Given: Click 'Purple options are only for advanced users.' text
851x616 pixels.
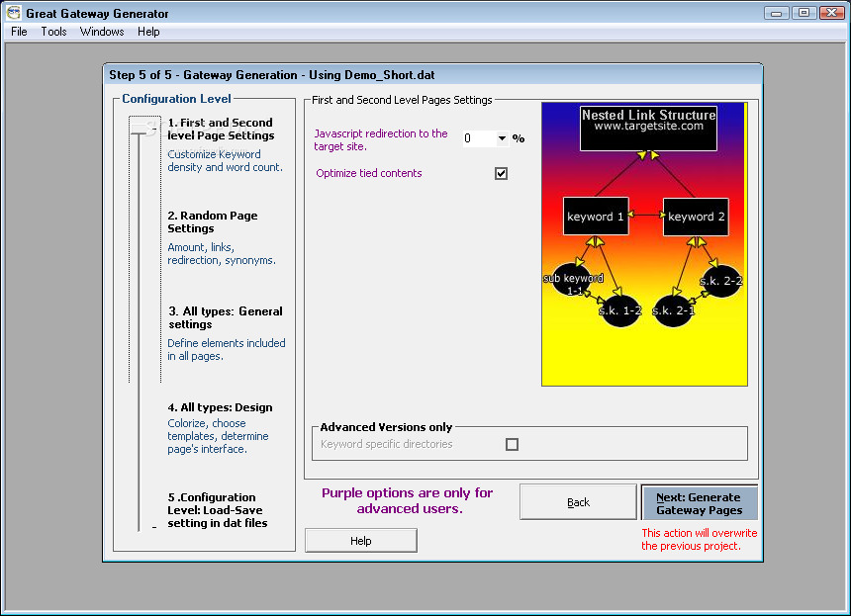Looking at the screenshot, I should [x=408, y=500].
